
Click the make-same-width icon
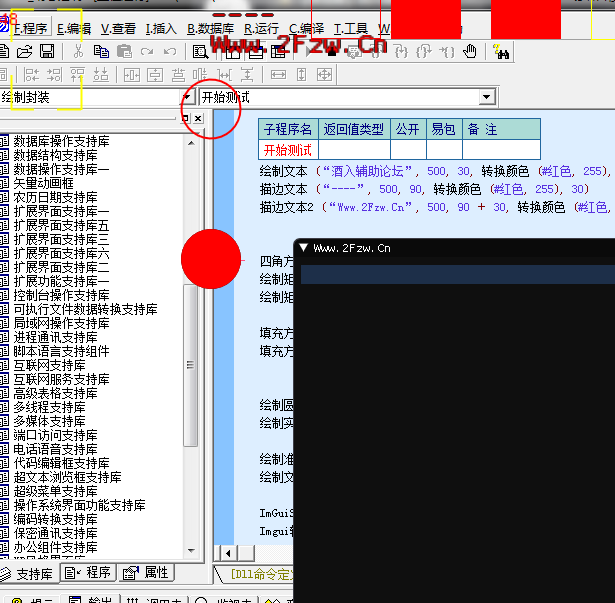click(x=278, y=75)
